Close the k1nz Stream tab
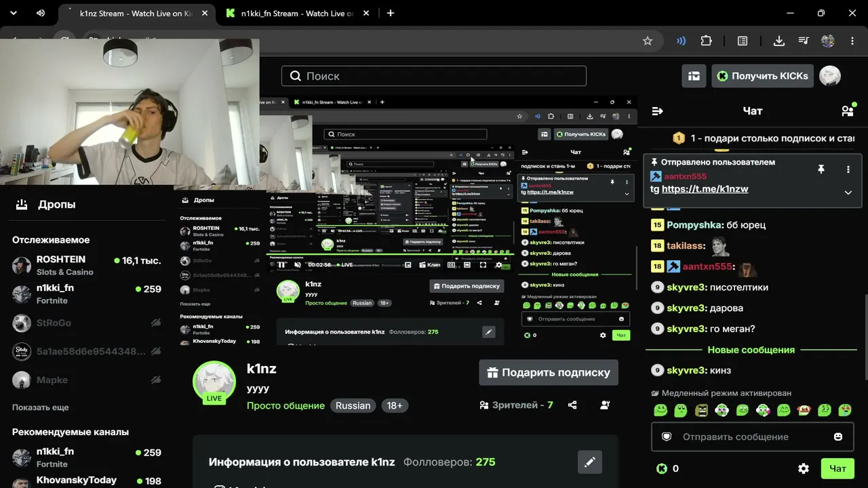 (x=205, y=13)
